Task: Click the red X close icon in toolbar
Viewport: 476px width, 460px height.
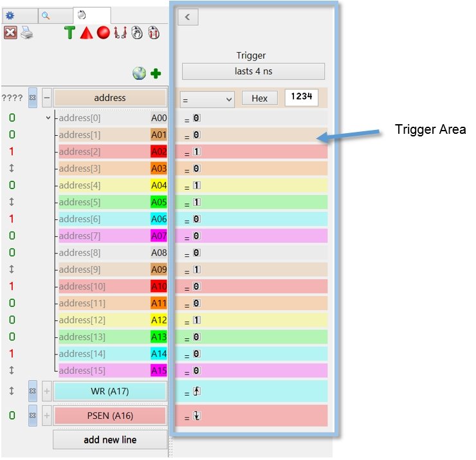Action: pyautogui.click(x=10, y=33)
